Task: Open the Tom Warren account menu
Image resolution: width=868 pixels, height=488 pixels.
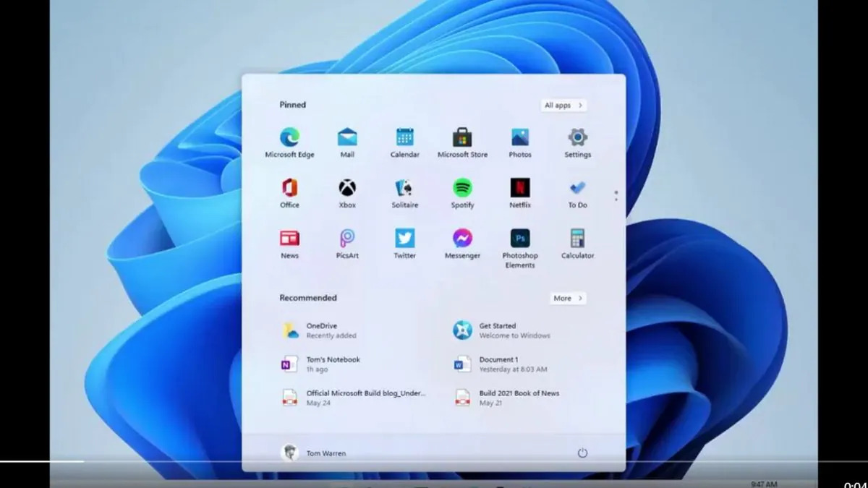Action: pyautogui.click(x=313, y=453)
